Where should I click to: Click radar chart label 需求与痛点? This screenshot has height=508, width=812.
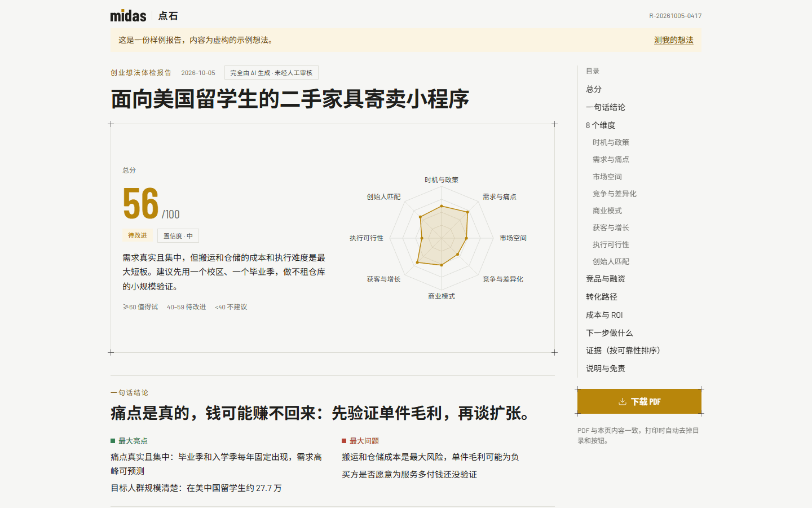click(x=500, y=197)
